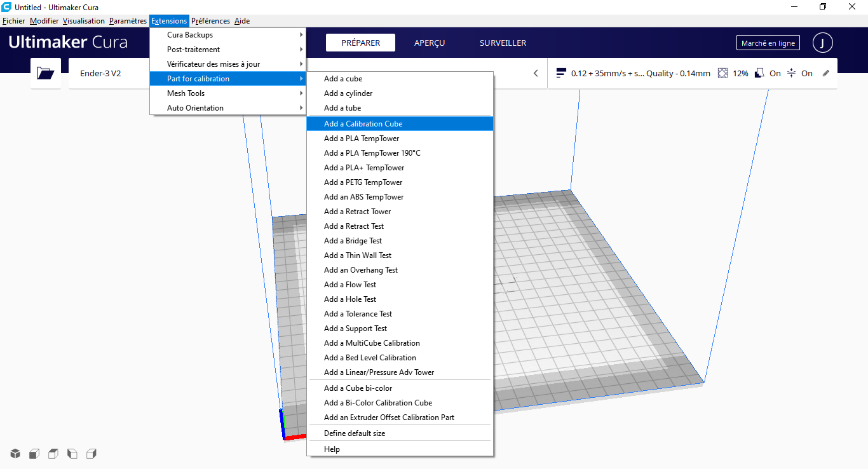Image resolution: width=868 pixels, height=469 pixels.
Task: Click the support status icon
Action: [759, 73]
